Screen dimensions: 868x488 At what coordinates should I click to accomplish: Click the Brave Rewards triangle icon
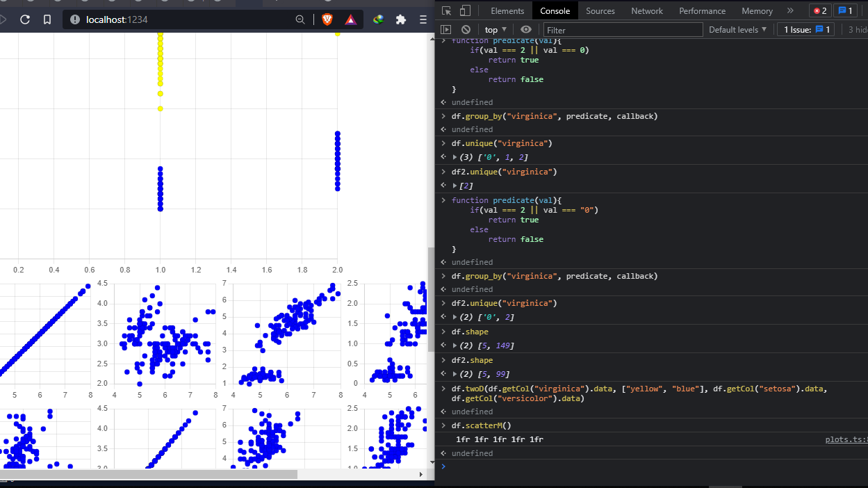click(350, 19)
